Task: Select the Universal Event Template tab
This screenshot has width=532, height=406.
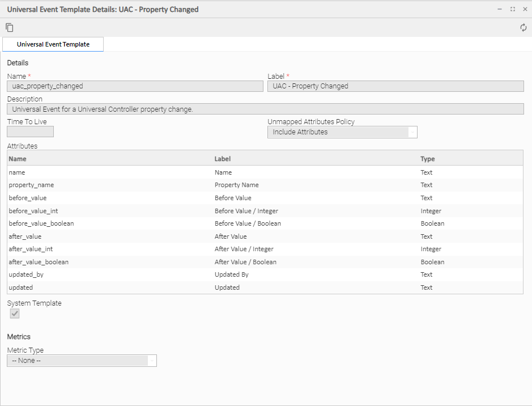Action: [53, 44]
